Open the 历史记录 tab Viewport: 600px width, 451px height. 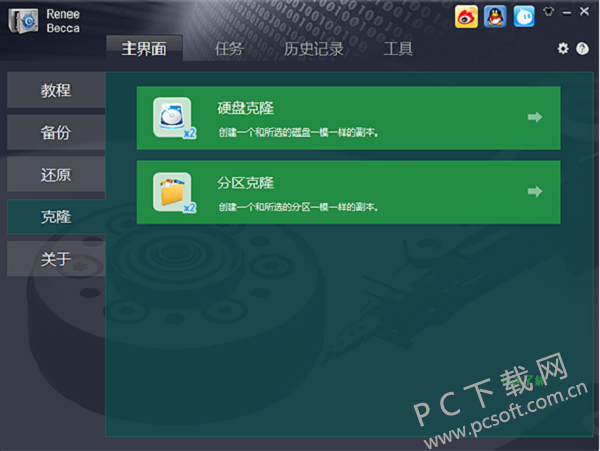[x=313, y=49]
